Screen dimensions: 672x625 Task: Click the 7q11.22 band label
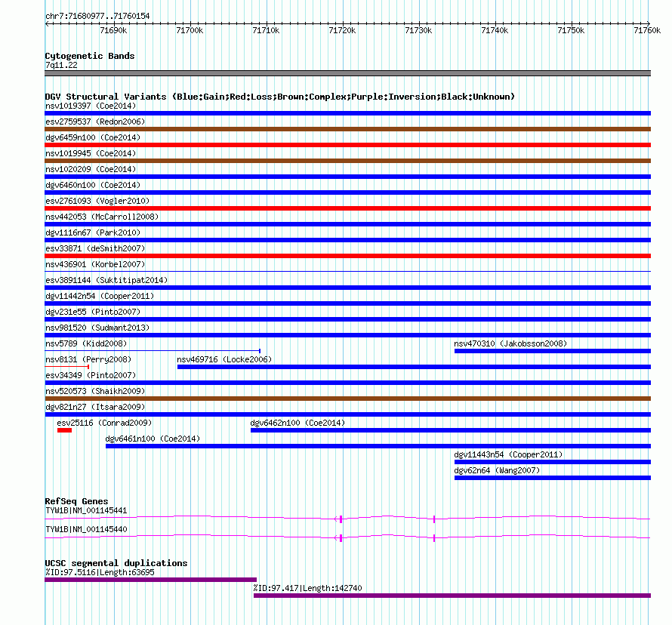(x=61, y=65)
